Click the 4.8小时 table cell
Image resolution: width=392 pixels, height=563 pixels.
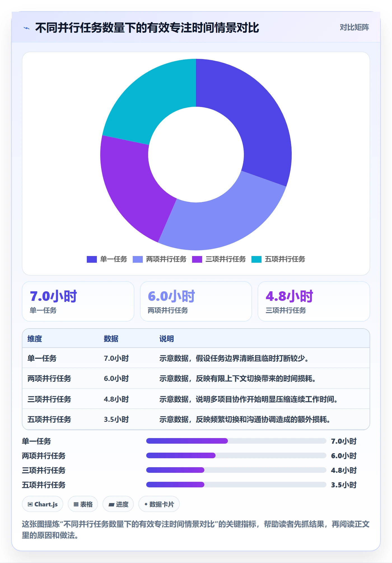pos(116,399)
